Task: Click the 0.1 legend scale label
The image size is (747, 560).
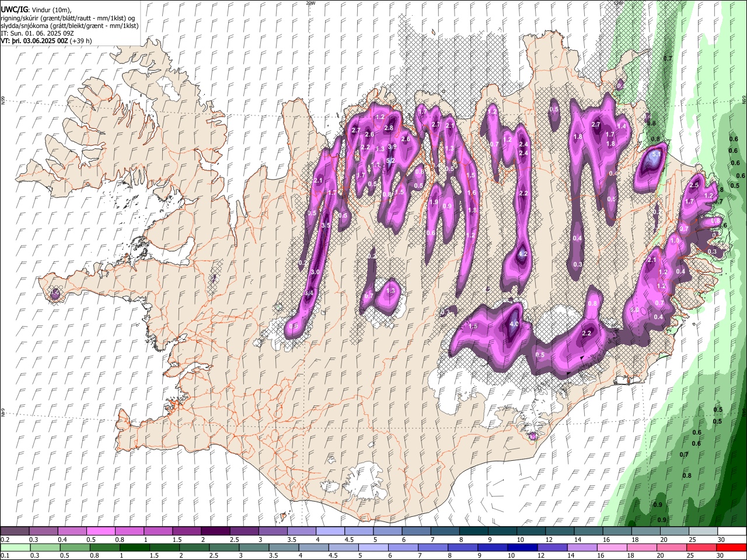Action: point(5,556)
